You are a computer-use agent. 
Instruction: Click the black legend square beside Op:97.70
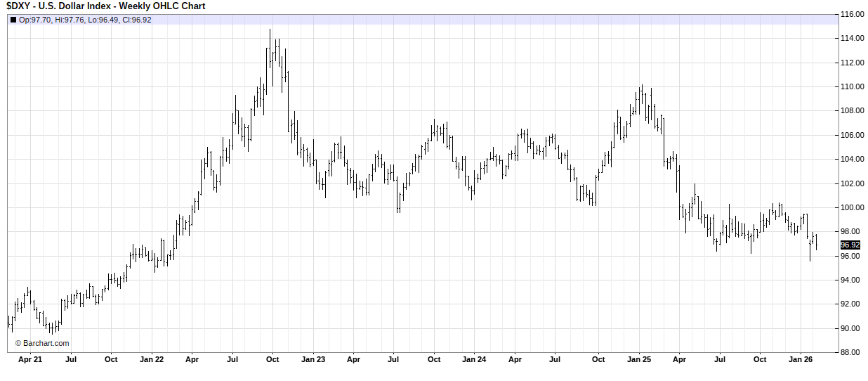[x=13, y=20]
